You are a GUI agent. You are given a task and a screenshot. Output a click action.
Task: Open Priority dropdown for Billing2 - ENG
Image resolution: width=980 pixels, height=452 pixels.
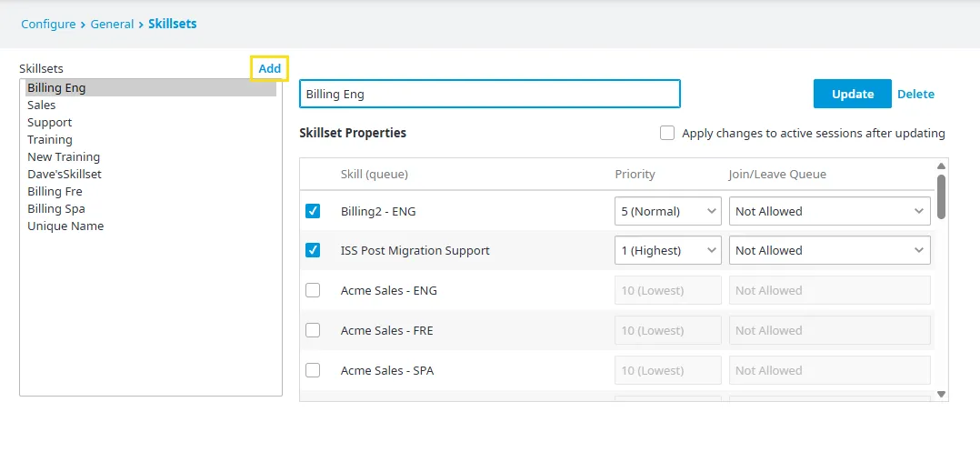point(668,211)
